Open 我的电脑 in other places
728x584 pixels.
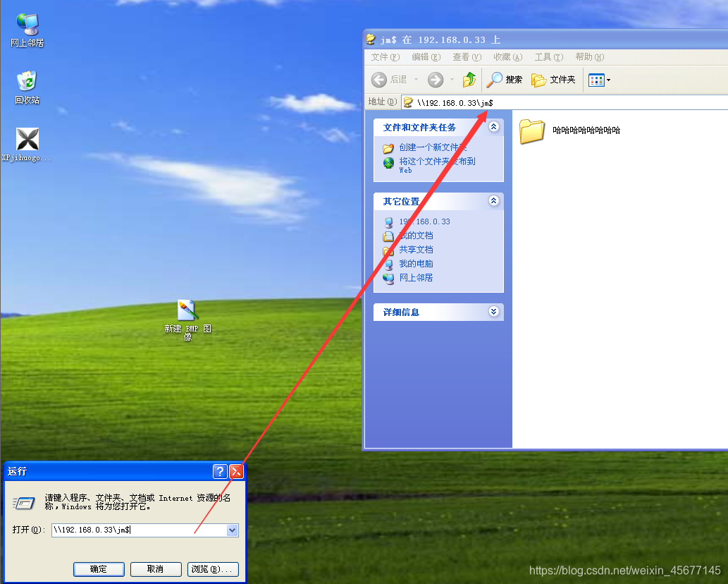click(x=416, y=263)
